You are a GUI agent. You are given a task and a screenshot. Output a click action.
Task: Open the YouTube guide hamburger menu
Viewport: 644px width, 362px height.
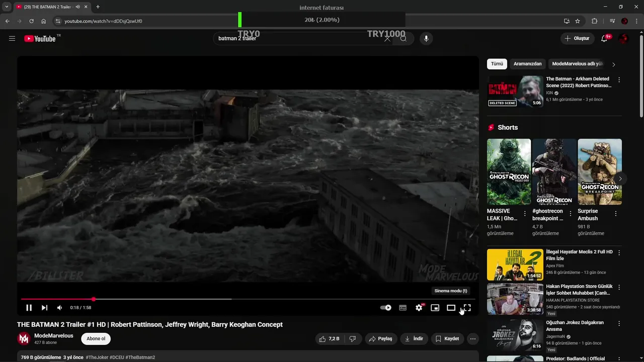click(12, 38)
